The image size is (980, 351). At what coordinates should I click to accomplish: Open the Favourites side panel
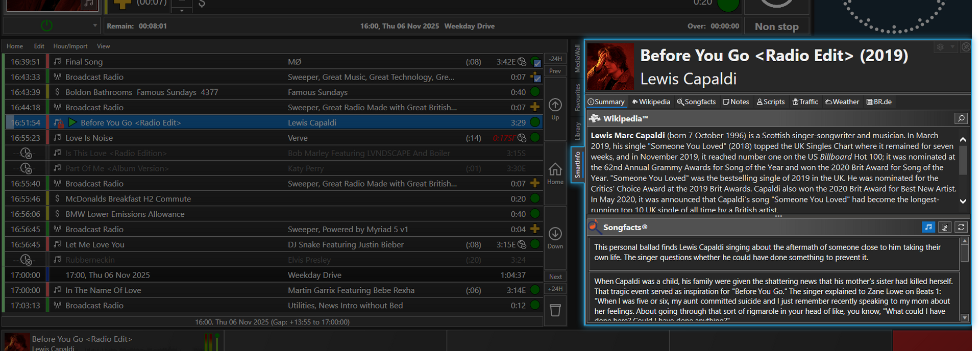tap(577, 97)
